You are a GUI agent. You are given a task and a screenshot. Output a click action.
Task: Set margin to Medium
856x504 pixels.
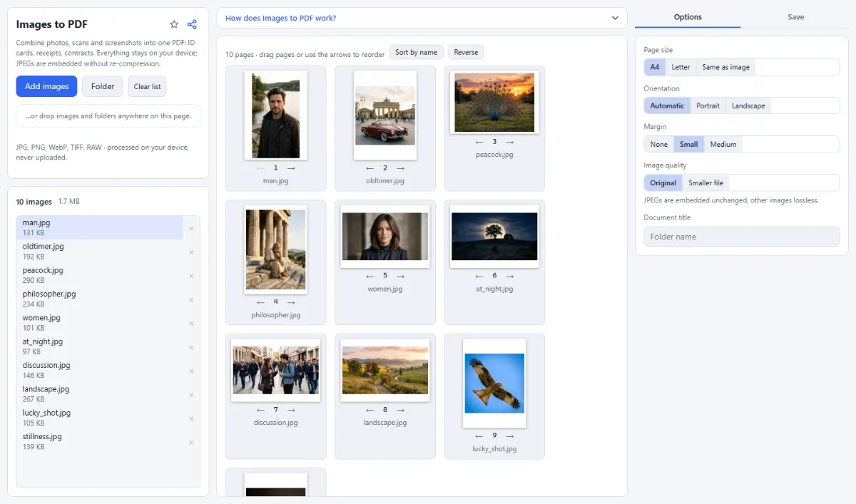pyautogui.click(x=723, y=144)
